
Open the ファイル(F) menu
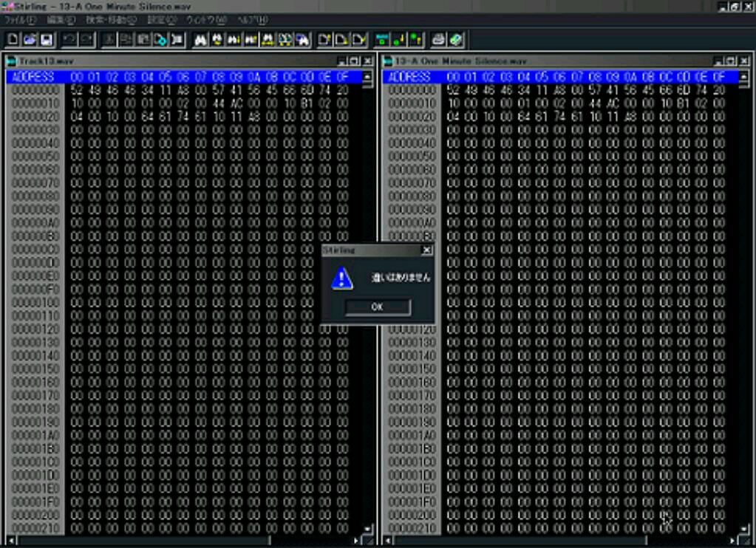pyautogui.click(x=20, y=20)
